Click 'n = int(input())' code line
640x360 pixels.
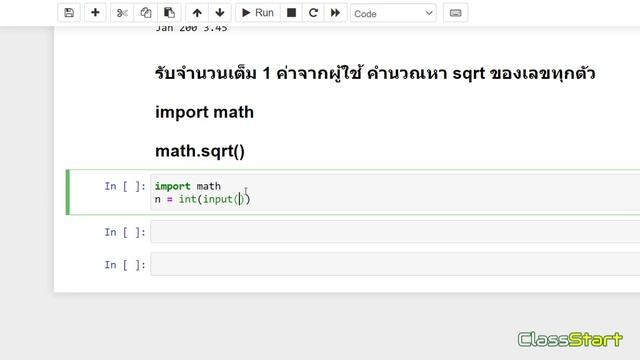[x=202, y=199]
